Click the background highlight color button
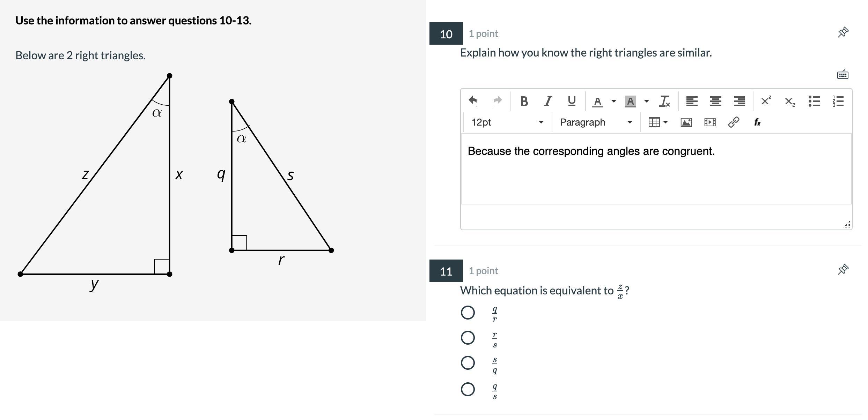Viewport: 868px width, 420px height. [x=630, y=102]
